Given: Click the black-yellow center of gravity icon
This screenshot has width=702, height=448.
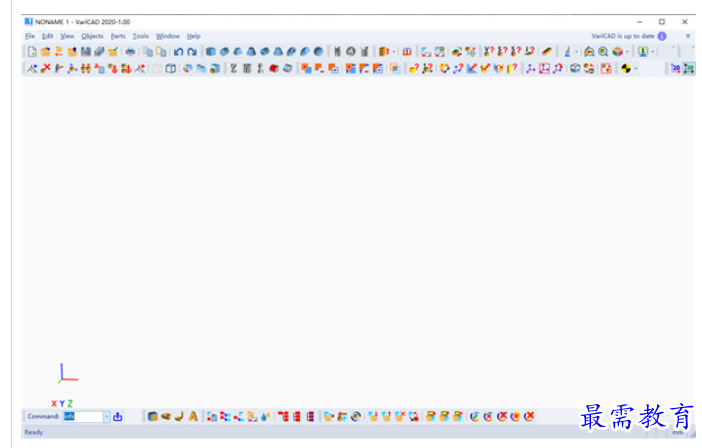Looking at the screenshot, I should tap(626, 68).
